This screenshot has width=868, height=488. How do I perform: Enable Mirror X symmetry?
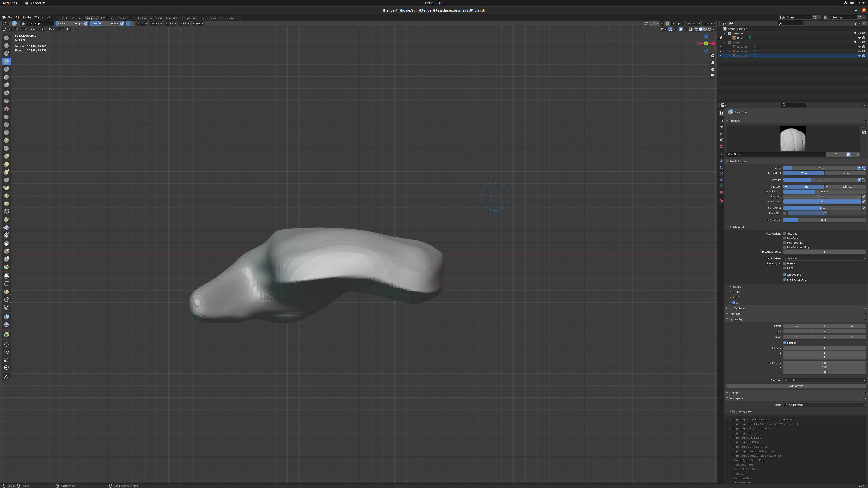pos(797,325)
